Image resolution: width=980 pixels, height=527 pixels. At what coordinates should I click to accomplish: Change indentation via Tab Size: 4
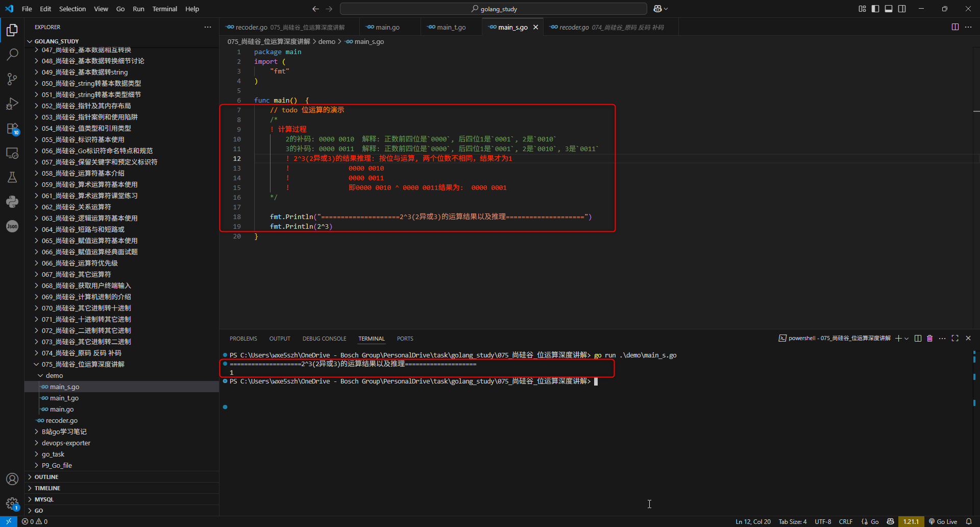tap(793, 521)
